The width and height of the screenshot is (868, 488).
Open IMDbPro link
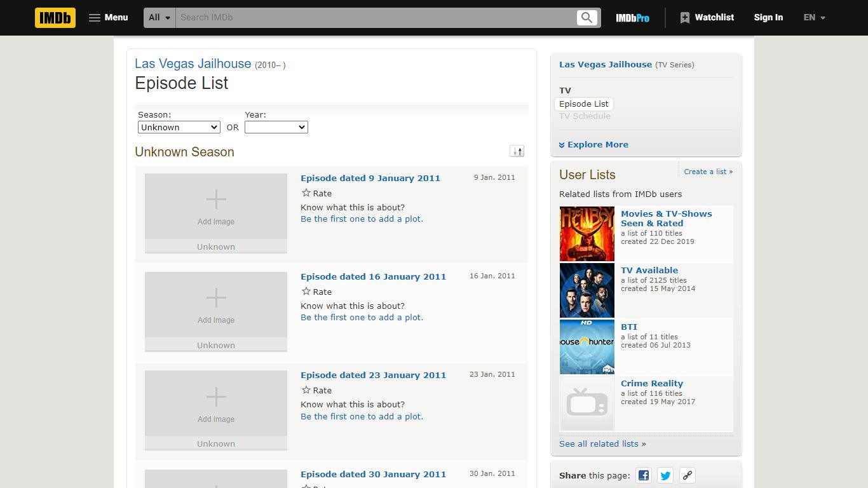pos(632,18)
